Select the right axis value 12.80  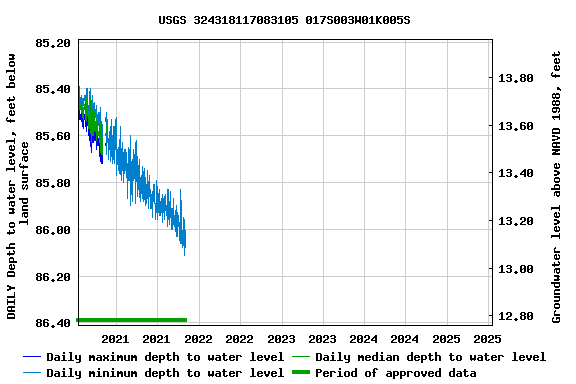(x=515, y=316)
